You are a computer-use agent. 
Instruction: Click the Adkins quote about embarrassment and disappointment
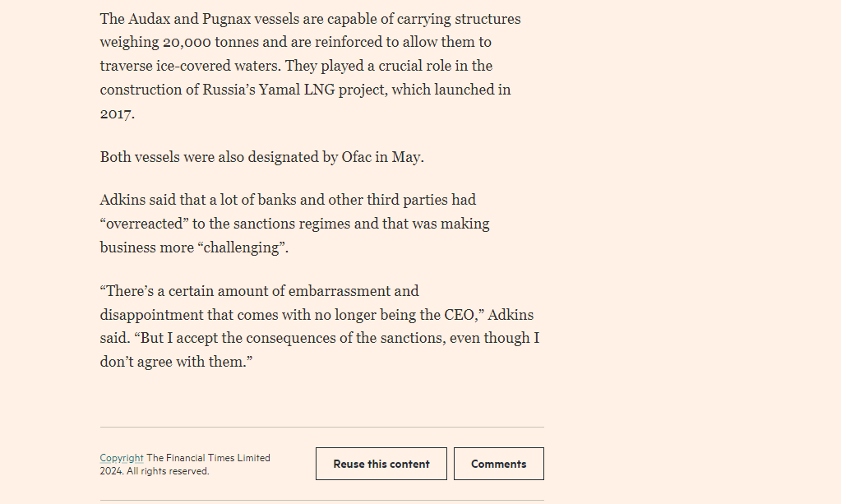point(320,326)
